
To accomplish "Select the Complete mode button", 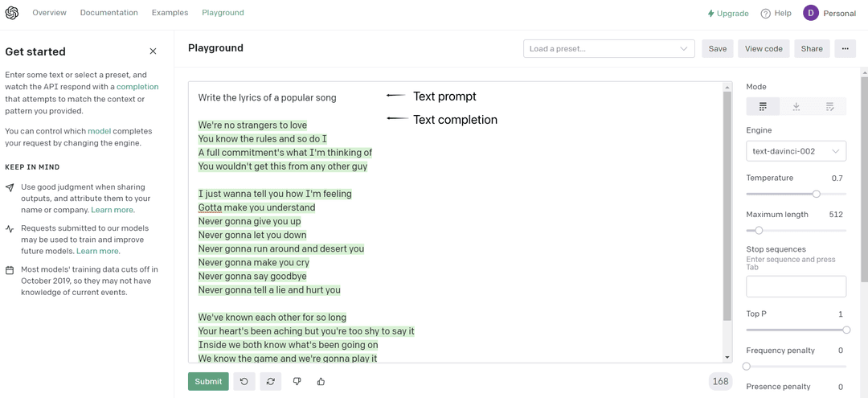I will point(763,106).
